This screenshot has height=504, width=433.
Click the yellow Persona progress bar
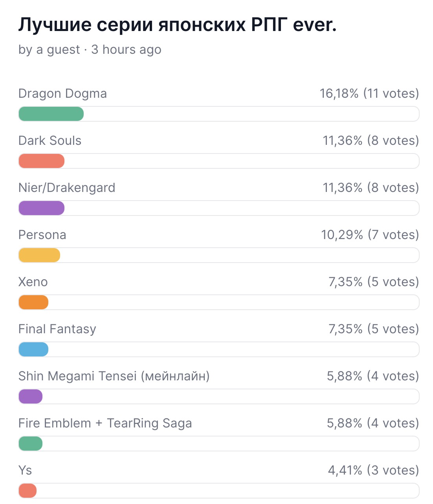[x=39, y=255]
